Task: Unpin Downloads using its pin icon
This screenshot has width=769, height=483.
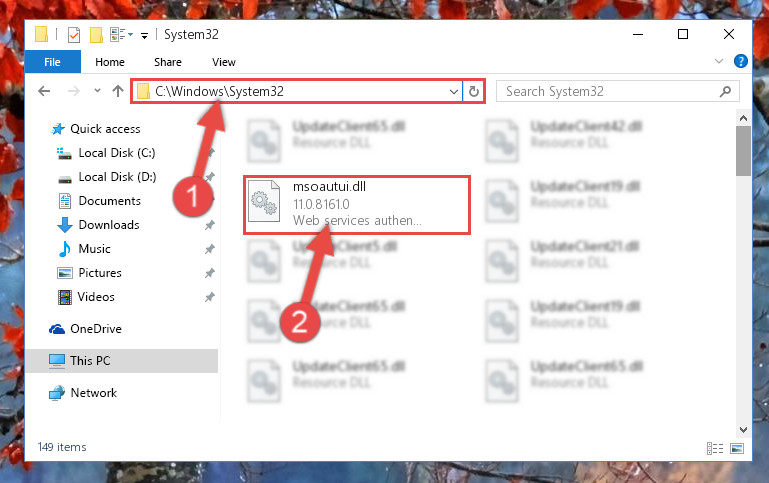Action: [209, 225]
